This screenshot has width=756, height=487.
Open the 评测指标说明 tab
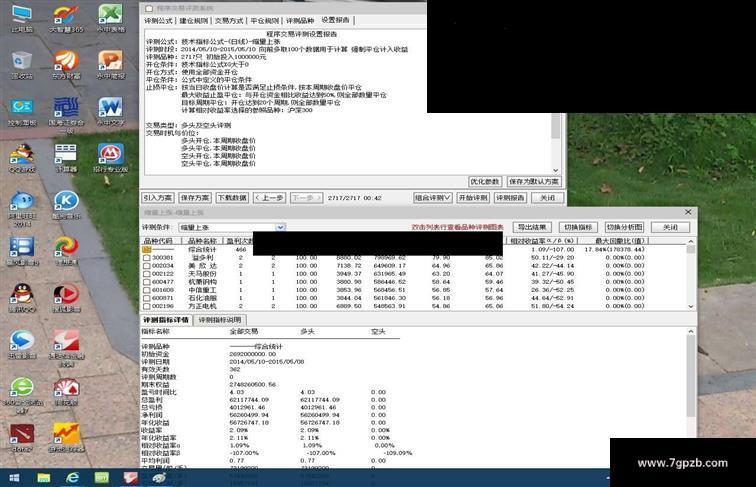(x=220, y=320)
